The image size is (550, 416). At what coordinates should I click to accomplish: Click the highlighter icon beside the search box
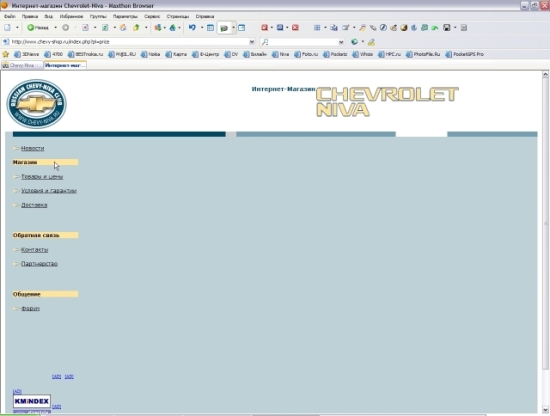click(371, 42)
